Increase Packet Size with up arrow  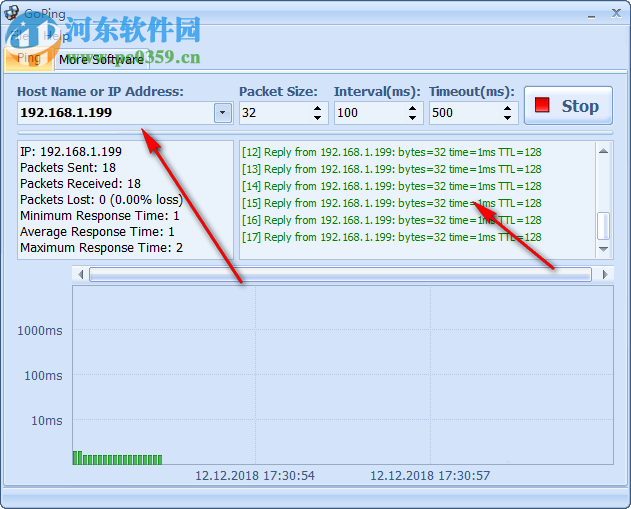[x=318, y=108]
